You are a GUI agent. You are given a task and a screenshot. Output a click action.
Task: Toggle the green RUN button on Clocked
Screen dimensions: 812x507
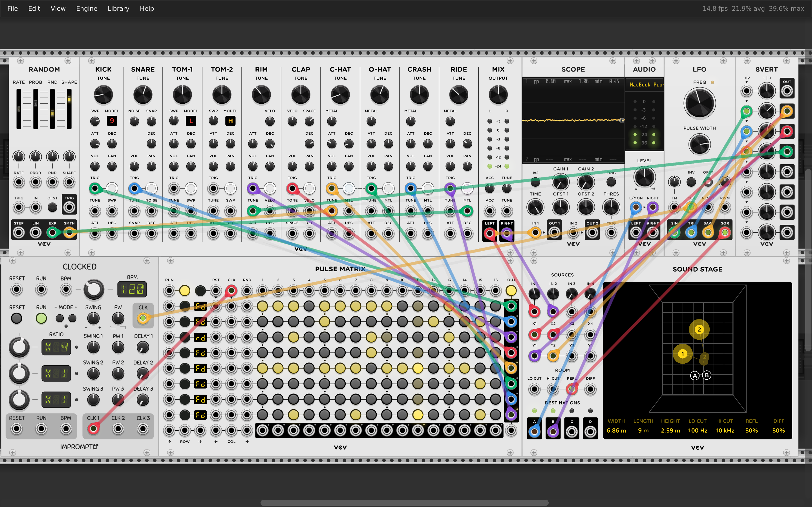41,318
